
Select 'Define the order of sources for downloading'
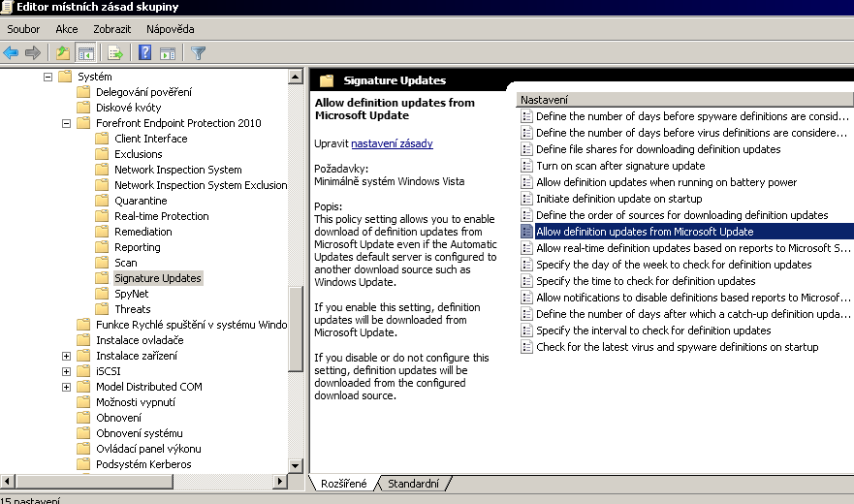click(681, 215)
